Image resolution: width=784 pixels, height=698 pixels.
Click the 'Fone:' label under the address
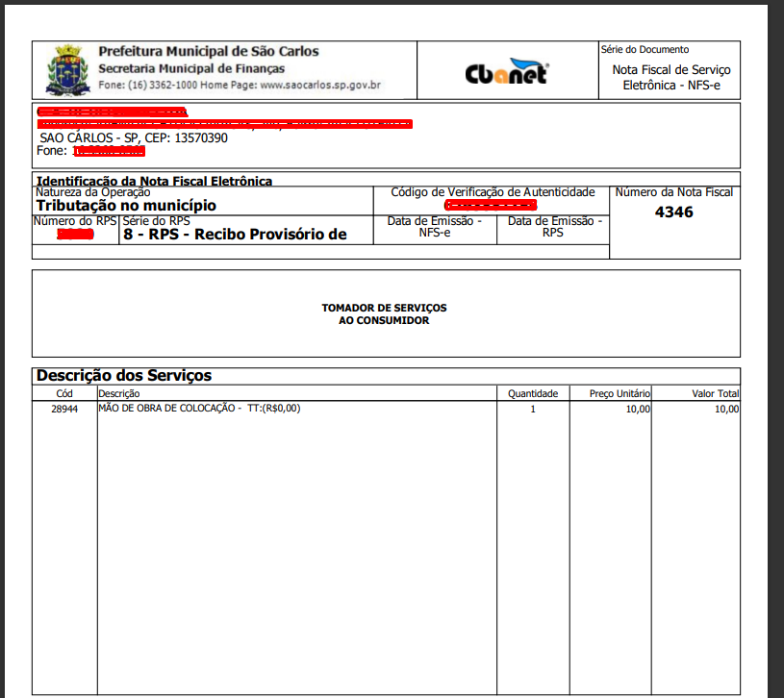pyautogui.click(x=52, y=151)
